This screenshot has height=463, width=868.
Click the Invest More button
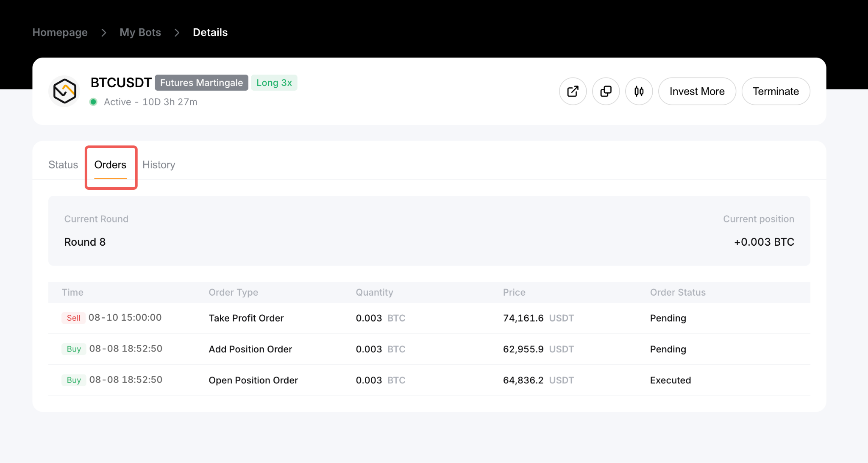click(x=697, y=91)
